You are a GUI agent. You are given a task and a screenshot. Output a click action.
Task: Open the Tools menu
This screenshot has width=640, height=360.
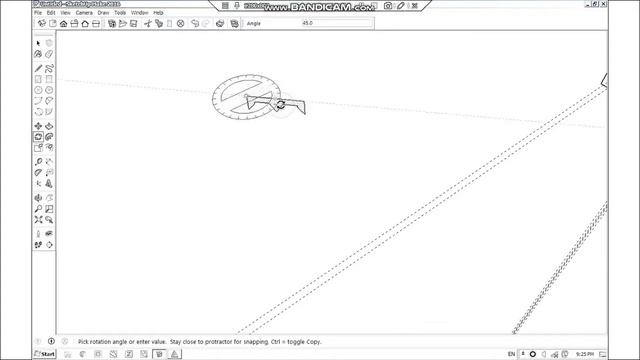pyautogui.click(x=120, y=13)
